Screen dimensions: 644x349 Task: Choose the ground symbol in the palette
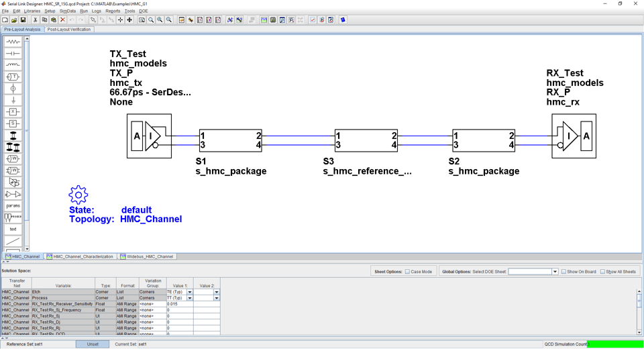[x=13, y=100]
